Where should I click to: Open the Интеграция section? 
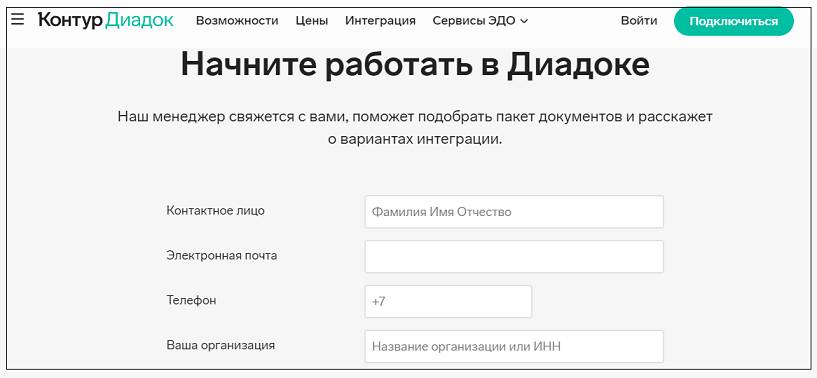point(380,21)
